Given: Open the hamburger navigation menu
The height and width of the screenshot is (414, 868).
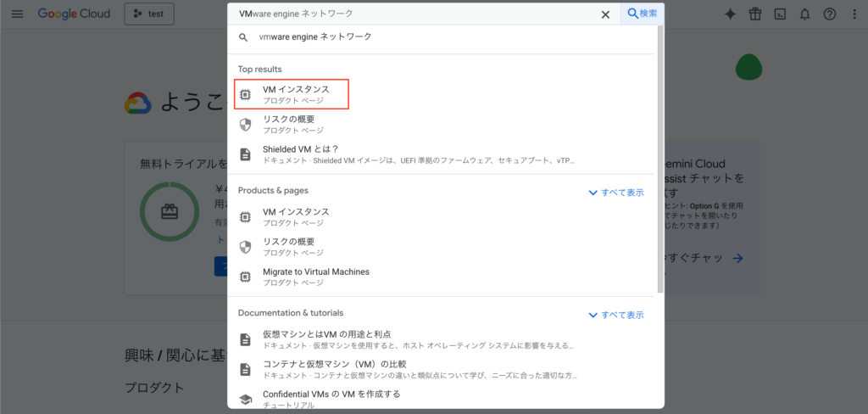Looking at the screenshot, I should (18, 14).
